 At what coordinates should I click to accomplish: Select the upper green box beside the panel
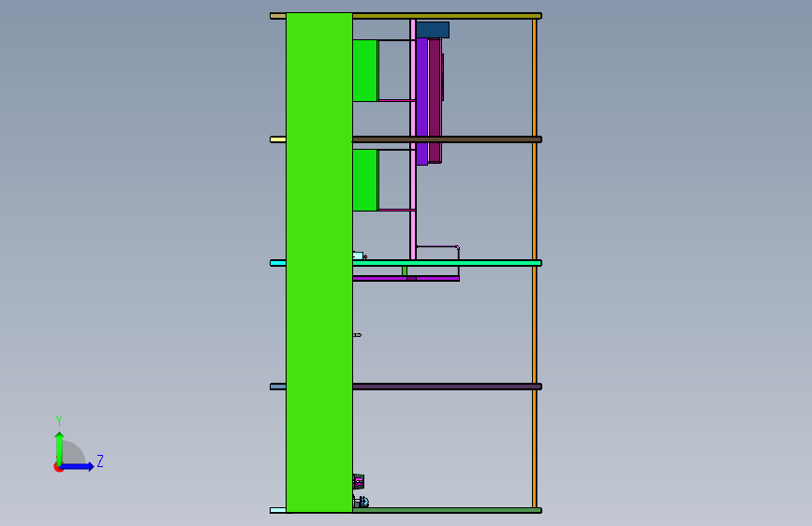coord(365,70)
